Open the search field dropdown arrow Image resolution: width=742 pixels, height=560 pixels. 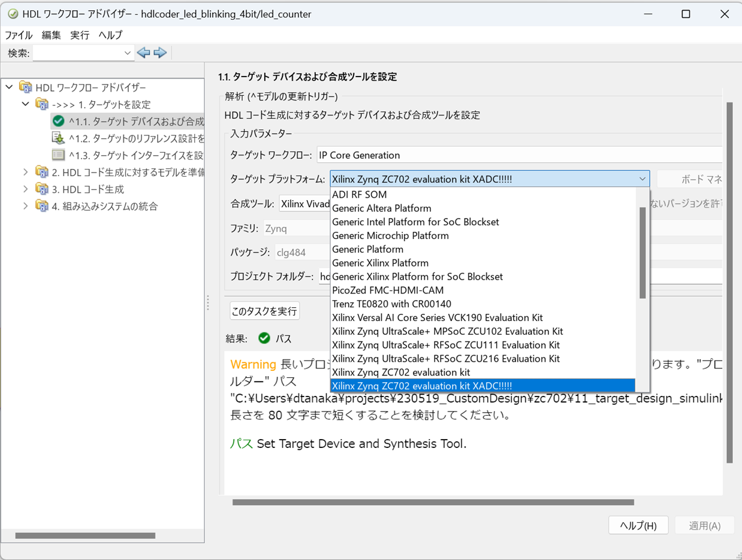pos(127,53)
